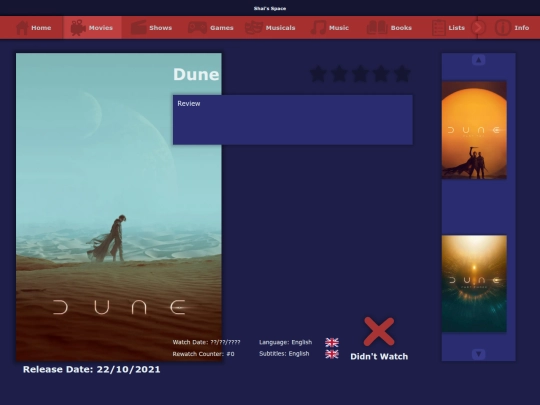
Task: Click the Didn't Watch label
Action: click(379, 356)
